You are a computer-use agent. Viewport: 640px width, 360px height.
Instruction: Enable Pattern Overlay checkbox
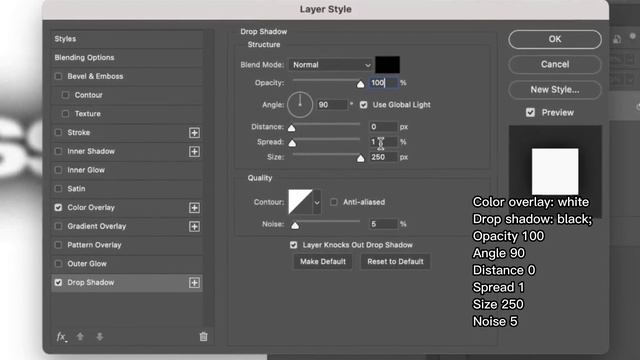tap(58, 245)
